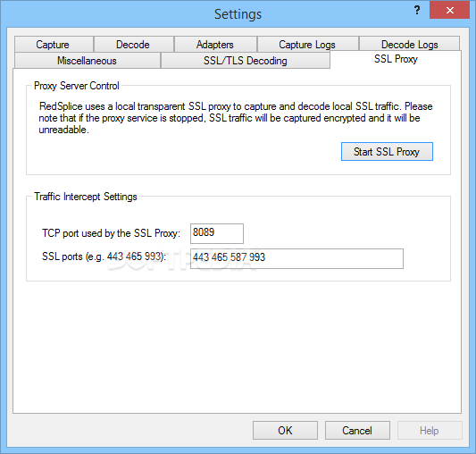
Task: Click the RedSplice proxy description paragraph
Action: point(236,118)
